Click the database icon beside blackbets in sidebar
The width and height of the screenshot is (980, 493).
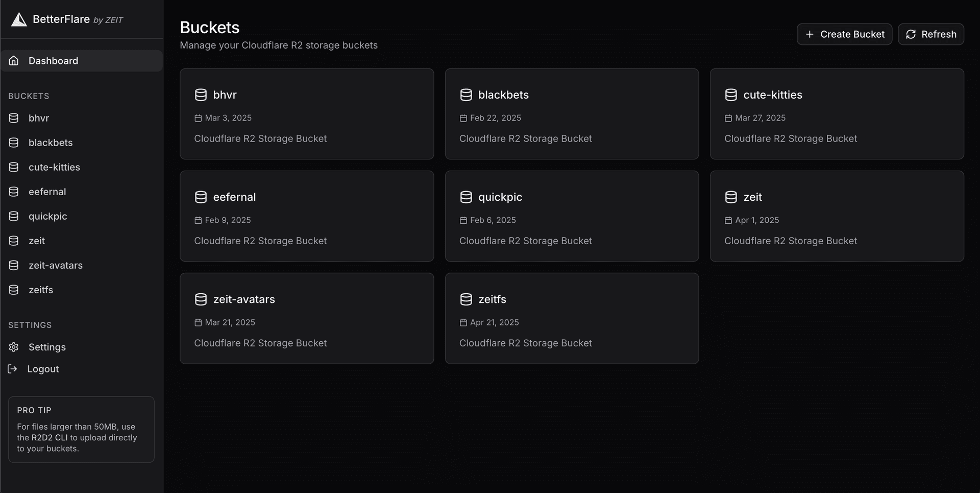click(14, 143)
